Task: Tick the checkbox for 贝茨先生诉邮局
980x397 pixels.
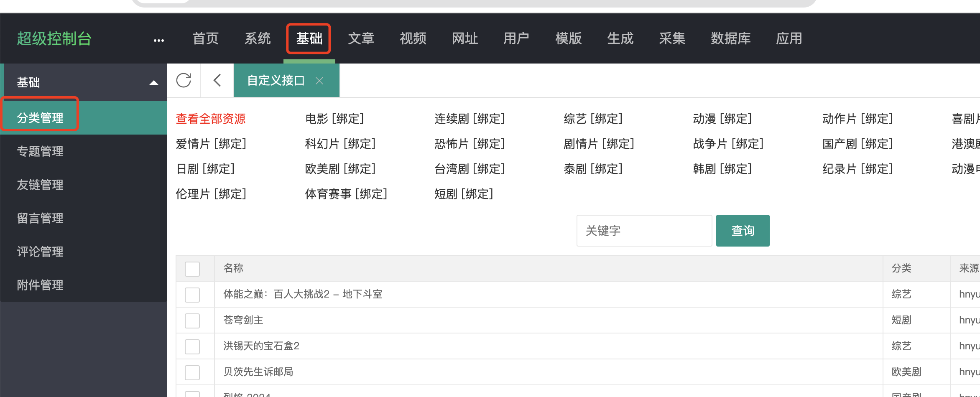Action: coord(192,372)
